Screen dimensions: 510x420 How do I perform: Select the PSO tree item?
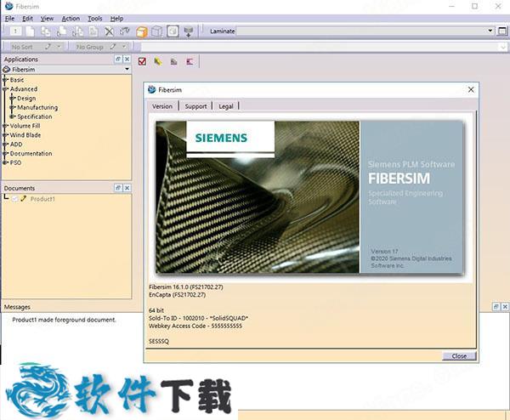(15, 162)
